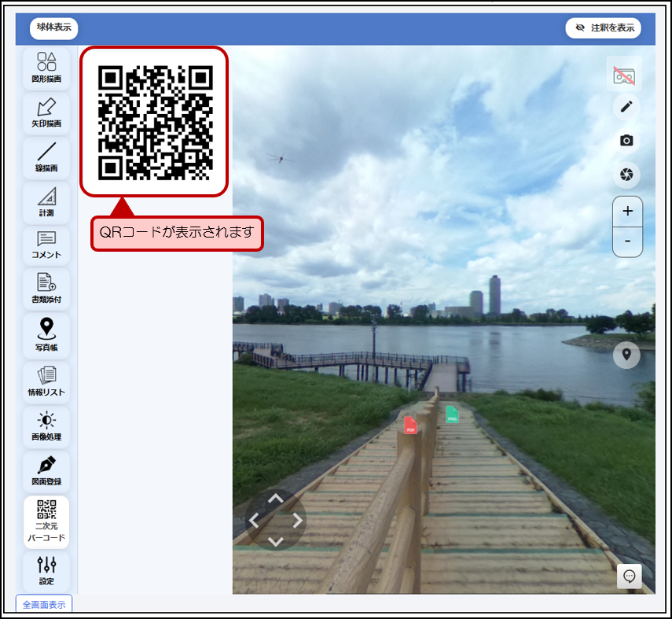Toggle 注釈を表示 annotation visibility
Viewport: 672px width, 619px height.
(x=603, y=28)
